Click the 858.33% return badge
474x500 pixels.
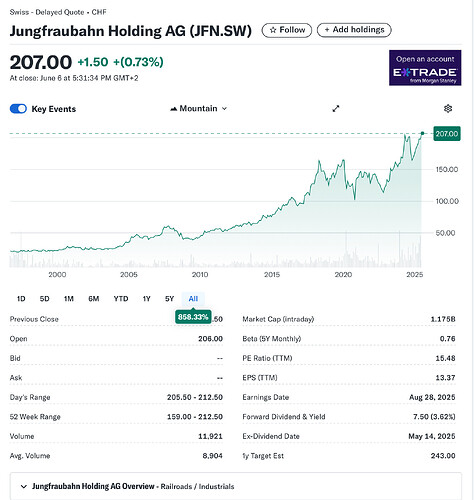click(193, 317)
